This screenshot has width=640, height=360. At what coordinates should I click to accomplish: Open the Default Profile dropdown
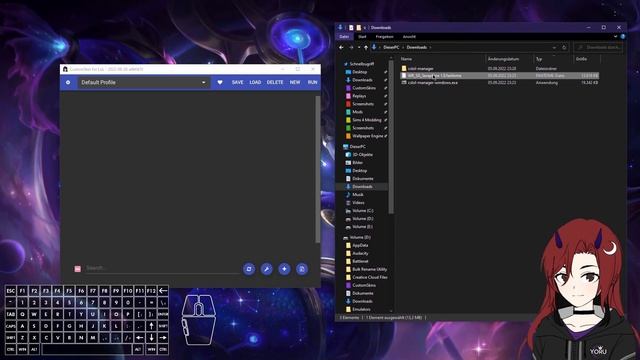(143, 82)
